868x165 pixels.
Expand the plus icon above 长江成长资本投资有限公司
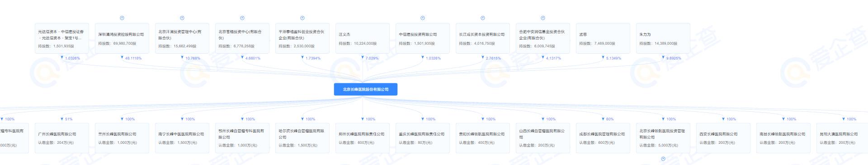pyautogui.click(x=483, y=18)
